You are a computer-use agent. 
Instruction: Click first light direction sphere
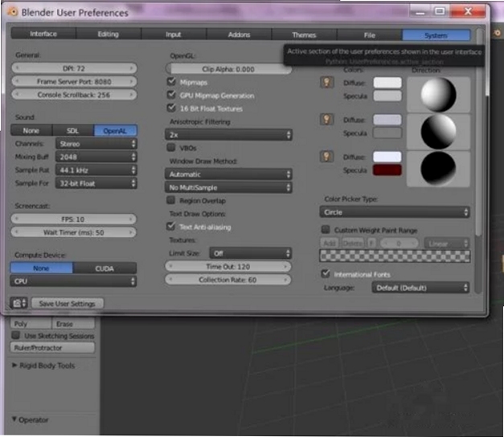[x=438, y=94]
